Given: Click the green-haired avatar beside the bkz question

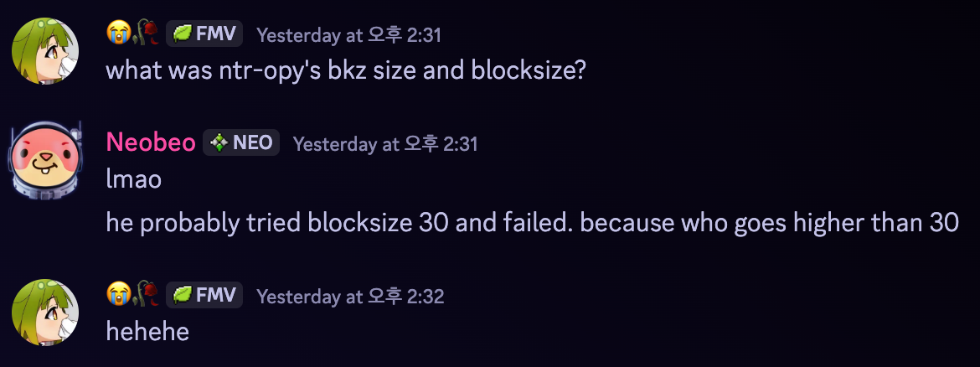Looking at the screenshot, I should (45, 50).
